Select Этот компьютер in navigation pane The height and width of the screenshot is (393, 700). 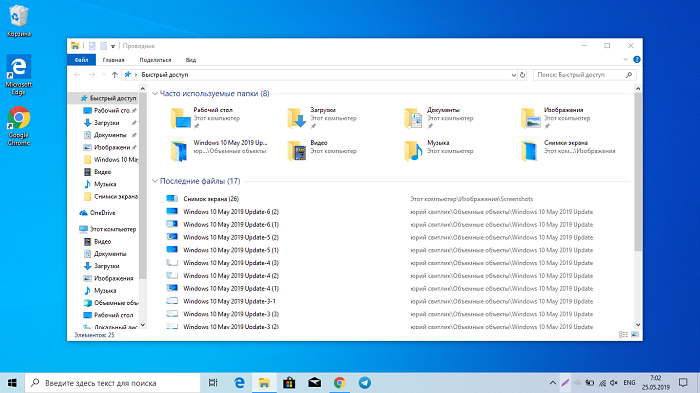pyautogui.click(x=108, y=229)
